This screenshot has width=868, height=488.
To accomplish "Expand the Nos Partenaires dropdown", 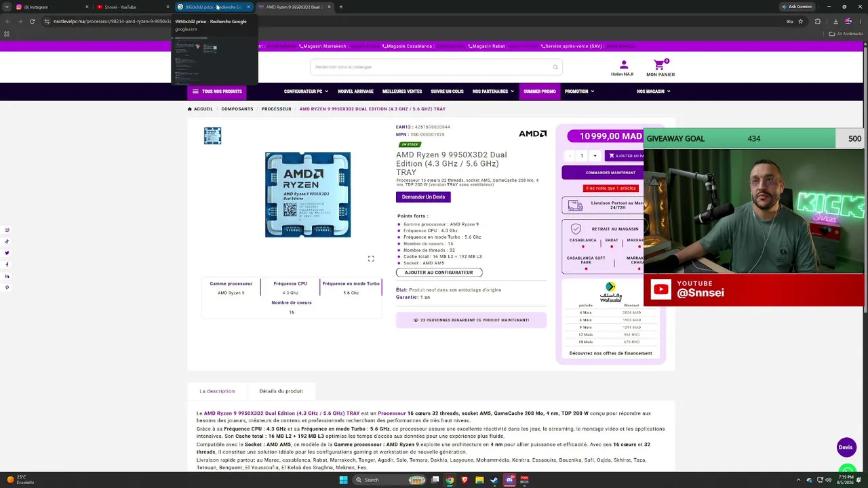I will pos(493,91).
